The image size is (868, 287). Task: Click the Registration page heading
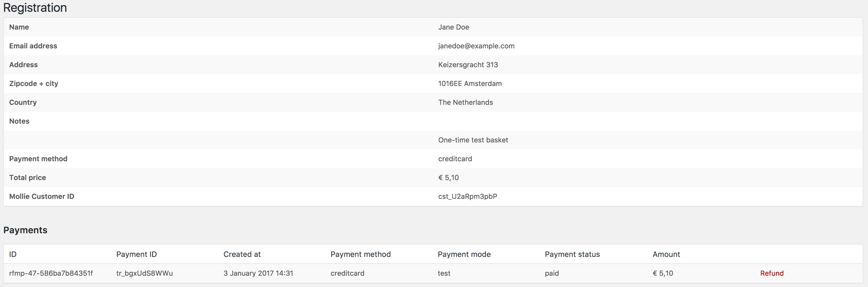click(35, 8)
